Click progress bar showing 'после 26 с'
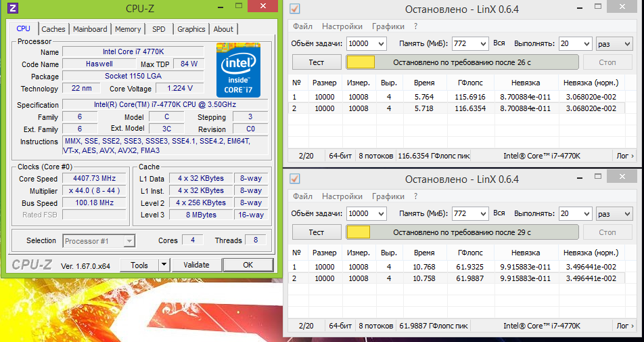Screen dimensions: 644x342 point(462,62)
